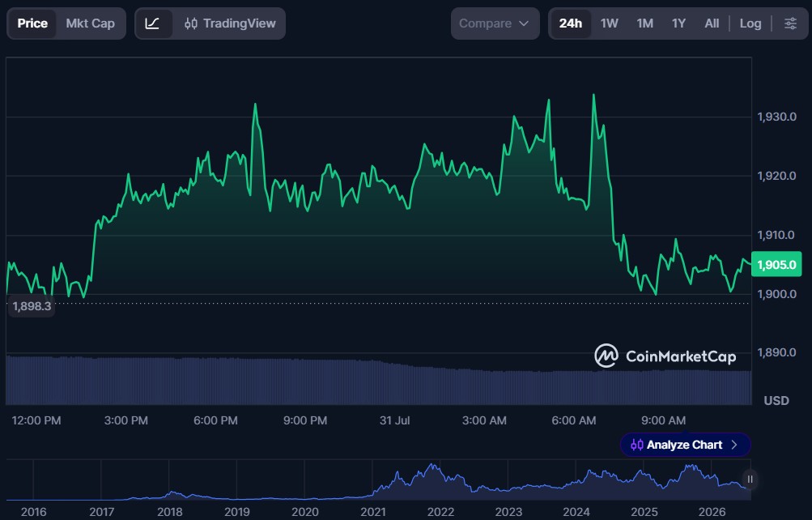The image size is (812, 520).
Task: Click the 31 Jul date label
Action: click(394, 420)
